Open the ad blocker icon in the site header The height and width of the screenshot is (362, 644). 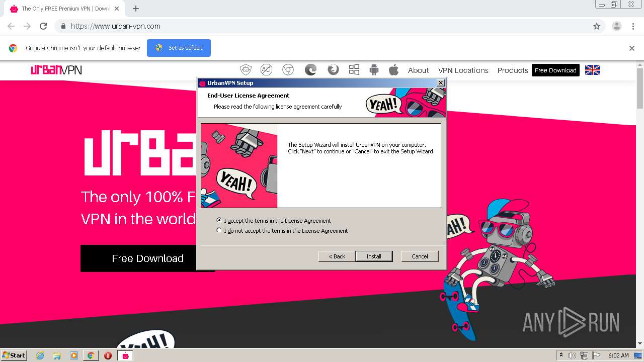click(x=266, y=70)
